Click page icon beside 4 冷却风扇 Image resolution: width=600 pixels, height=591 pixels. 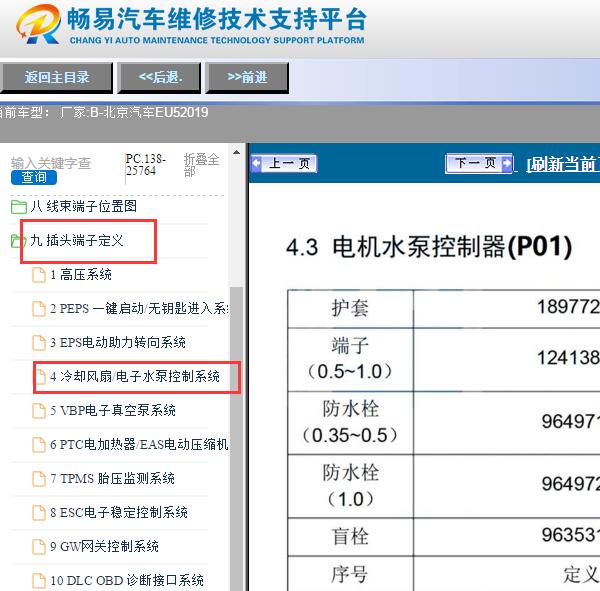click(40, 377)
